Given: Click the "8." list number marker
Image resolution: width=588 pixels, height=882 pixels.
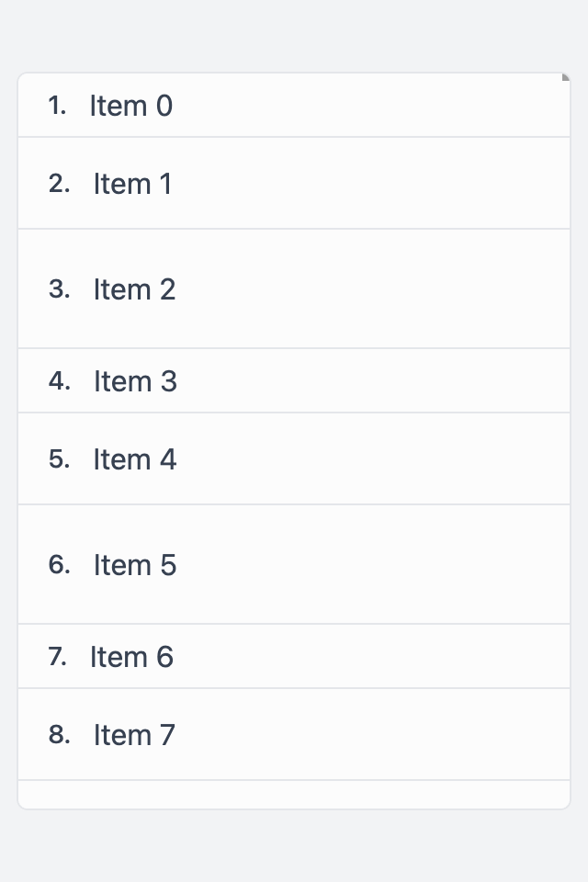Looking at the screenshot, I should [x=59, y=734].
